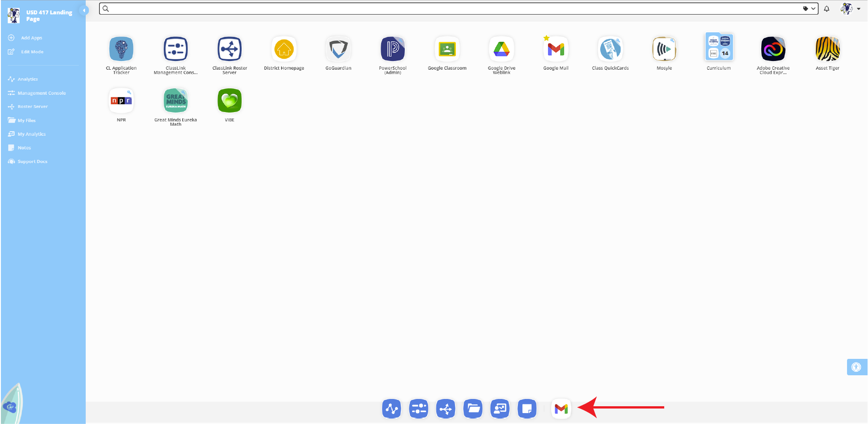868x424 pixels.
Task: Click the search magnifier icon
Action: (x=106, y=9)
